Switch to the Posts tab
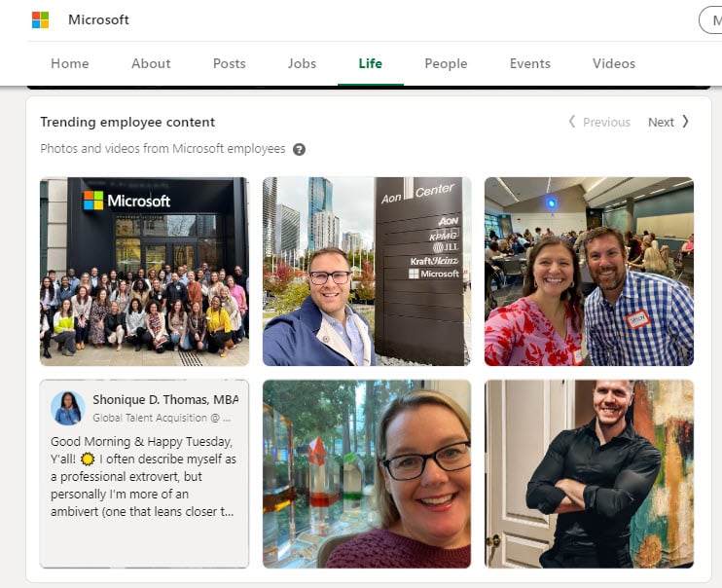Viewport: 722px width, 588px height. (x=230, y=63)
